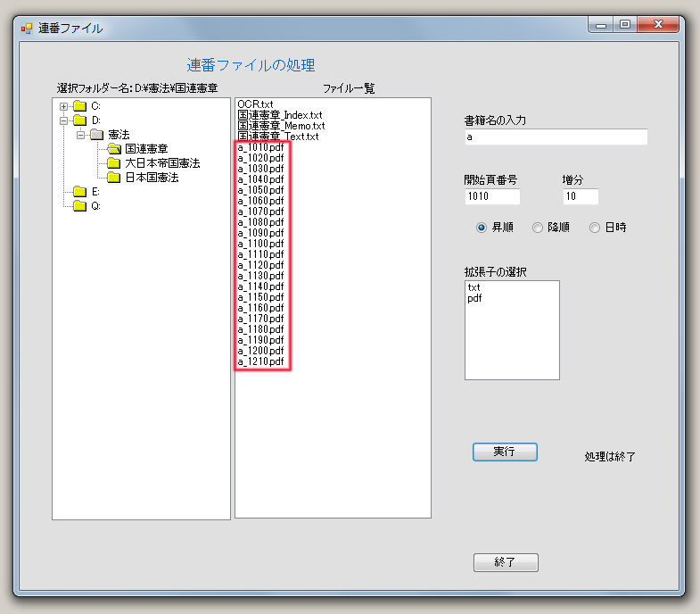The width and height of the screenshot is (700, 614).
Task: Select a_1080.pdf in the file list
Action: [260, 222]
